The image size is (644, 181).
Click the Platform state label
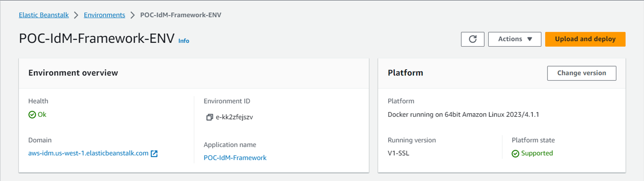pos(533,140)
